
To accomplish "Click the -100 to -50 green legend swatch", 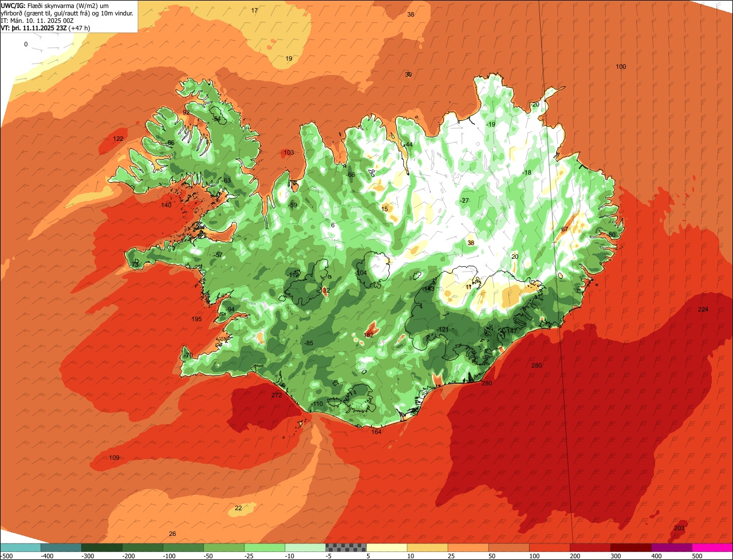I will 183,547.
